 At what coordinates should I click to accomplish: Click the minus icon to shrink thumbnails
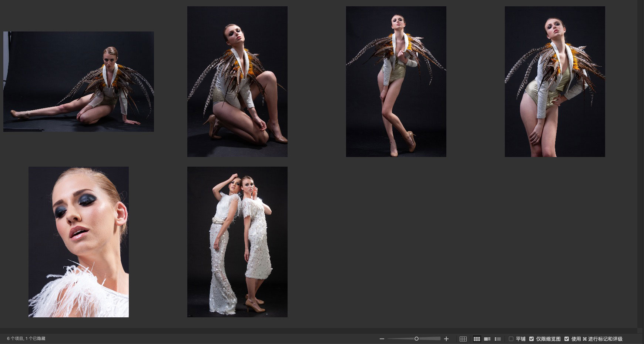(382, 339)
